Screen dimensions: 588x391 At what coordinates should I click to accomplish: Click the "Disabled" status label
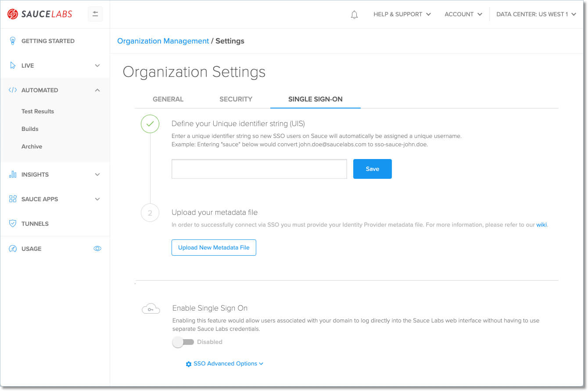[x=210, y=342]
